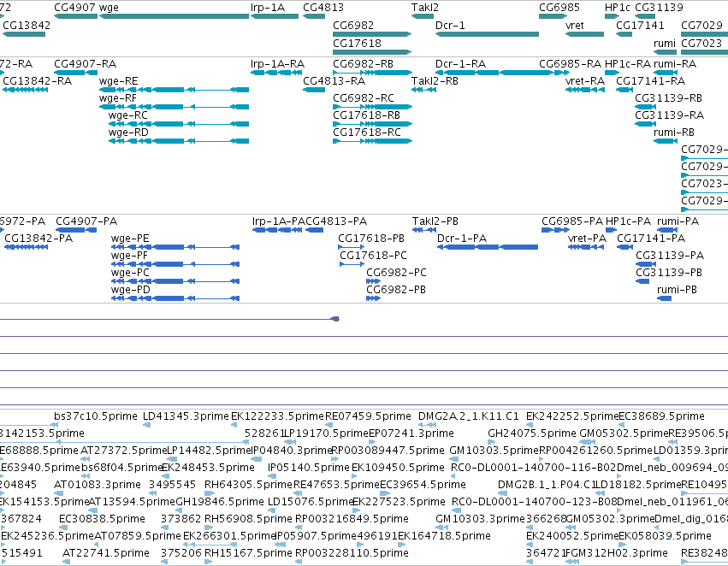Click the 'TakI2' gene label

(x=425, y=8)
